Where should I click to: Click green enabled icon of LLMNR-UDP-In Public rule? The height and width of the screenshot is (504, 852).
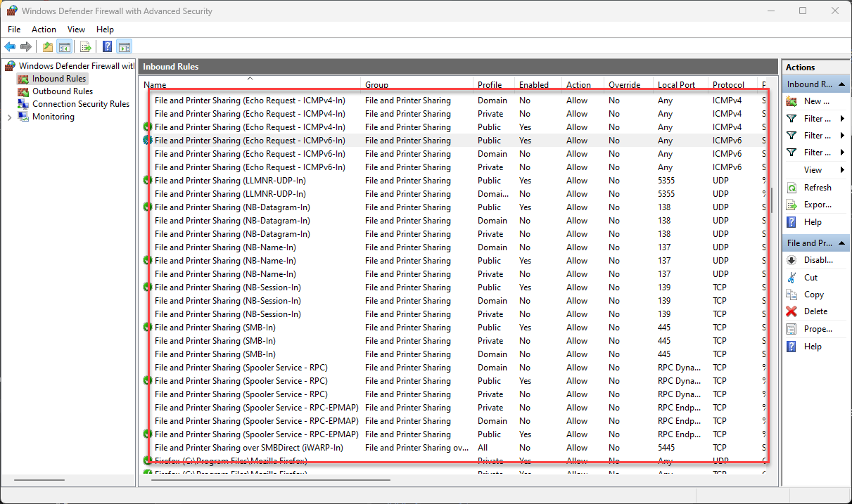point(147,181)
